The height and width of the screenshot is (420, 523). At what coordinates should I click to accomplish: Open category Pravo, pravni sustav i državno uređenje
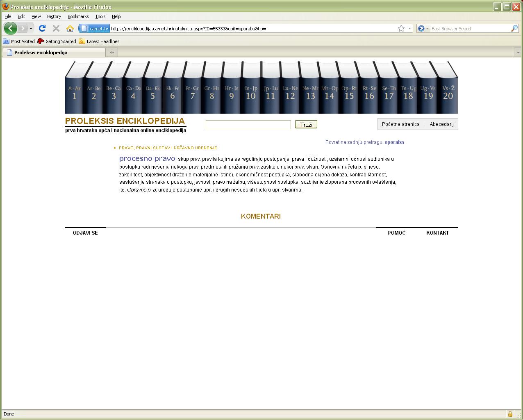click(168, 148)
